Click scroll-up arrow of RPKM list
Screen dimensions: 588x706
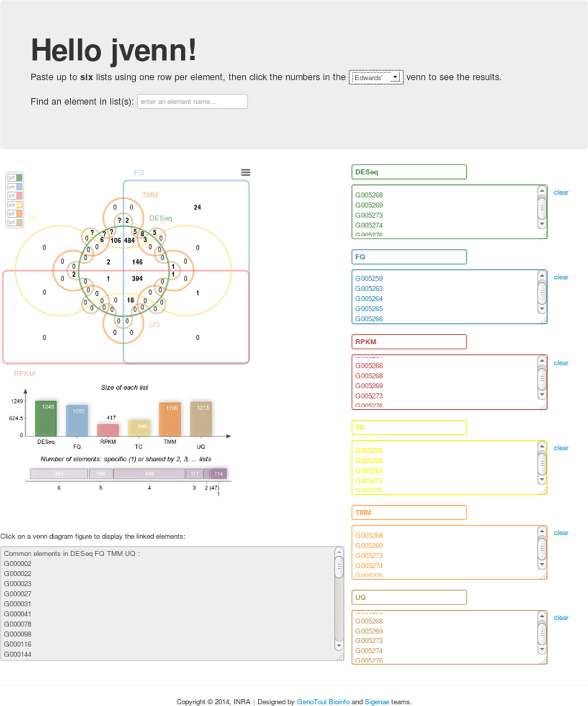(x=542, y=361)
